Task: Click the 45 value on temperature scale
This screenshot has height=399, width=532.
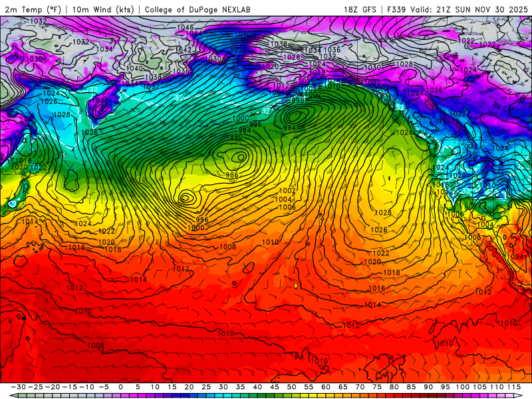Action: click(x=275, y=387)
